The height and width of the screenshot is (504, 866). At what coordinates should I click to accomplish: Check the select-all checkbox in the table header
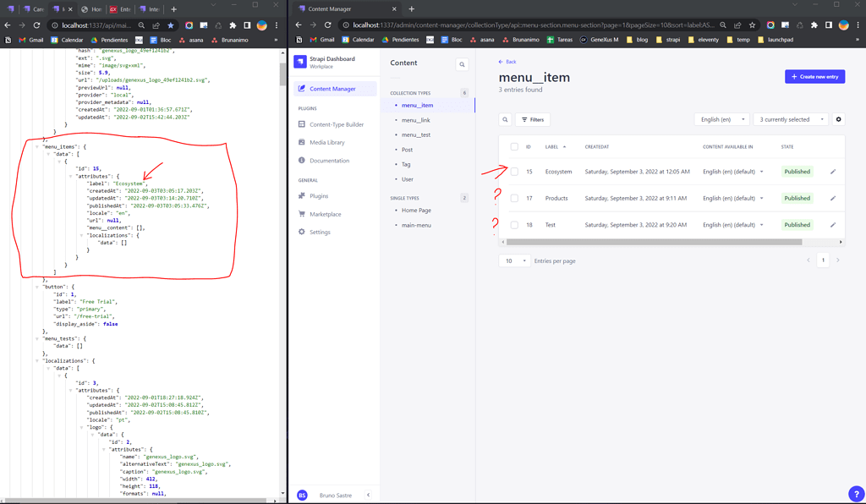pos(515,146)
